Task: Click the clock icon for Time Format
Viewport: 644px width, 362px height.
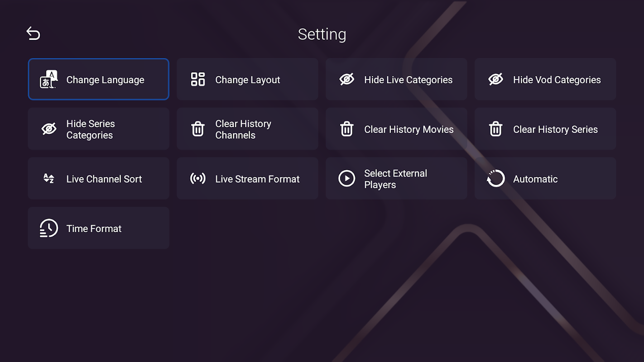Action: (x=49, y=228)
